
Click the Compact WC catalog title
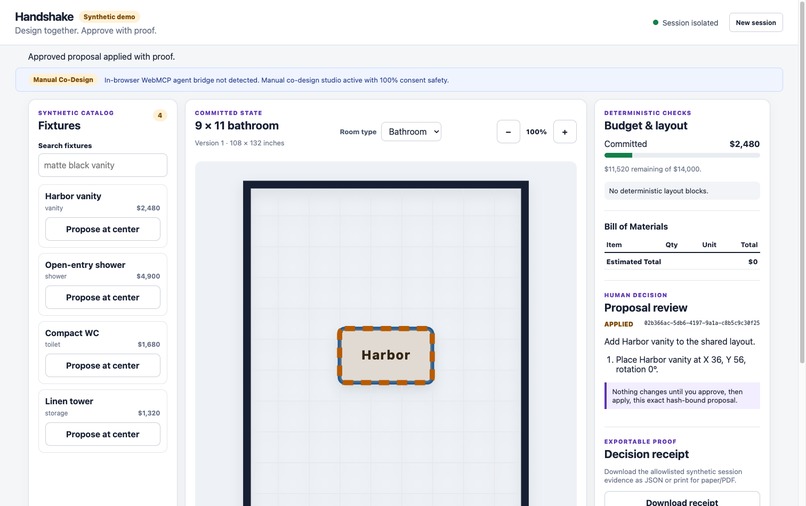coord(72,333)
